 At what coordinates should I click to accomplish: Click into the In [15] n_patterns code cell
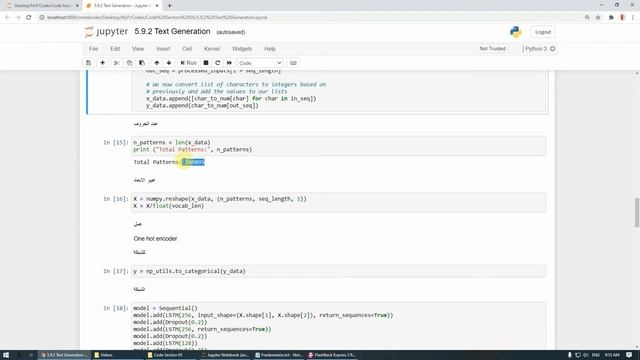coord(338,146)
